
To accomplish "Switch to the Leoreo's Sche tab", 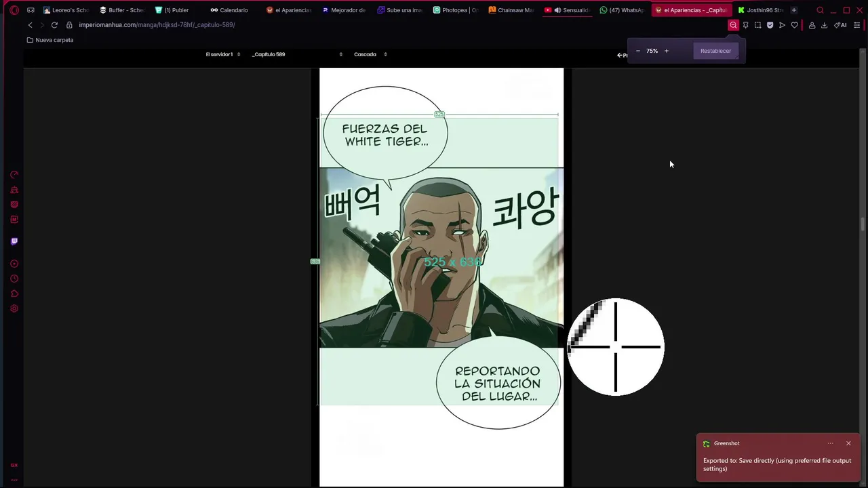I will pyautogui.click(x=65, y=10).
